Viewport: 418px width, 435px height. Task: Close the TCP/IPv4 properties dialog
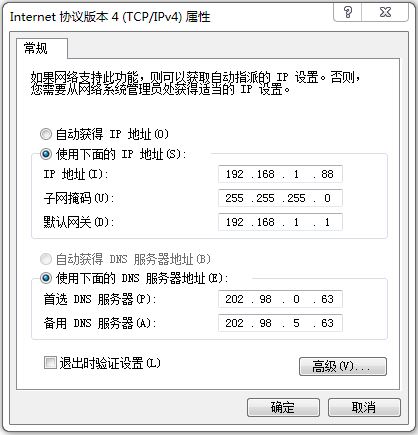coord(385,12)
